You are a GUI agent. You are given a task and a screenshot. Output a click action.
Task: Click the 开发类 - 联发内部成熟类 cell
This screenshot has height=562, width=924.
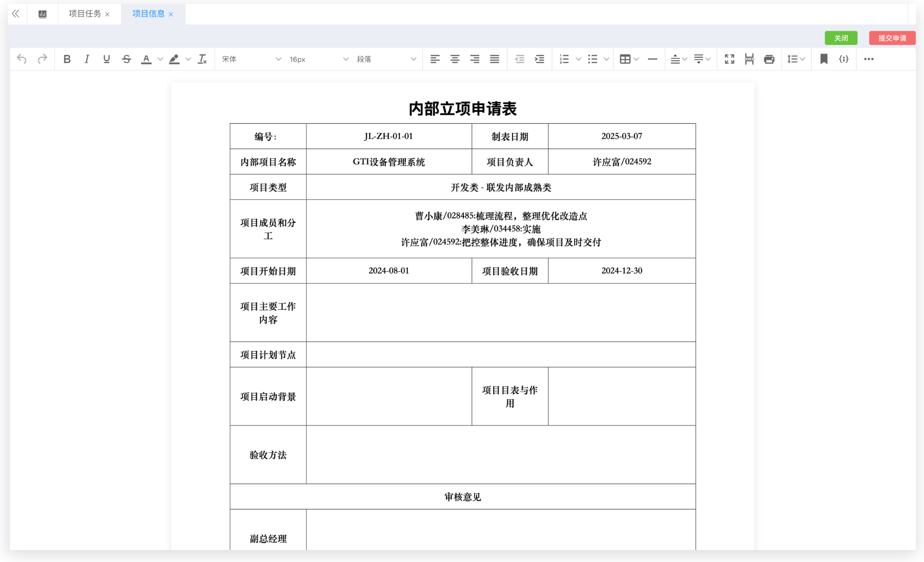coord(501,187)
